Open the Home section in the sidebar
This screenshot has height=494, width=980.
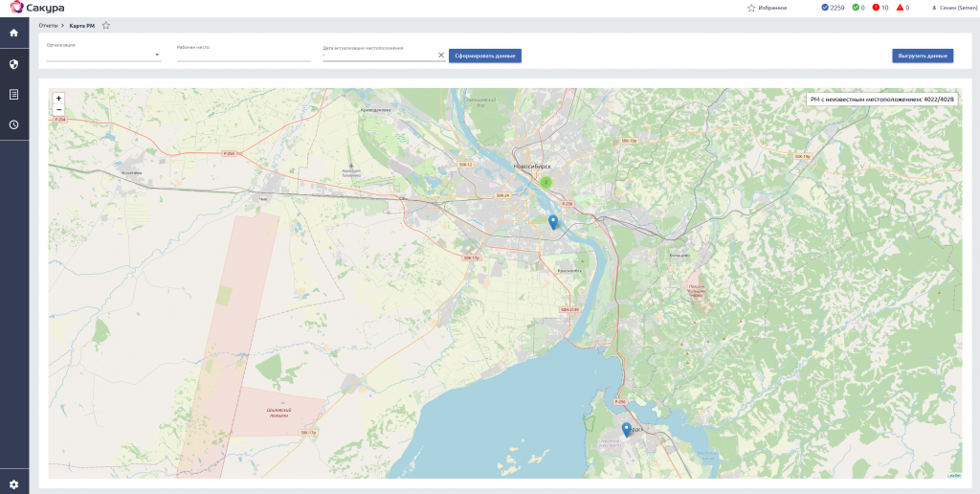[13, 34]
